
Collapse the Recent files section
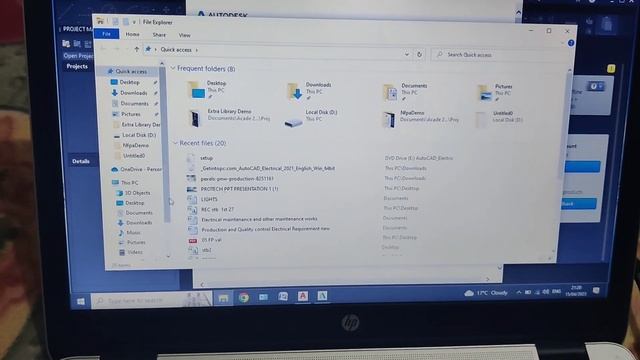[175, 143]
